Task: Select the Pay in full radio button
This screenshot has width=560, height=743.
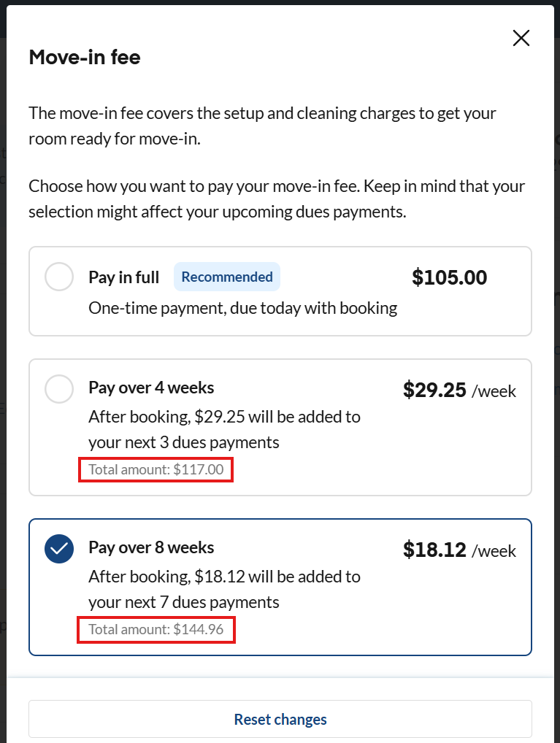Action: tap(59, 277)
